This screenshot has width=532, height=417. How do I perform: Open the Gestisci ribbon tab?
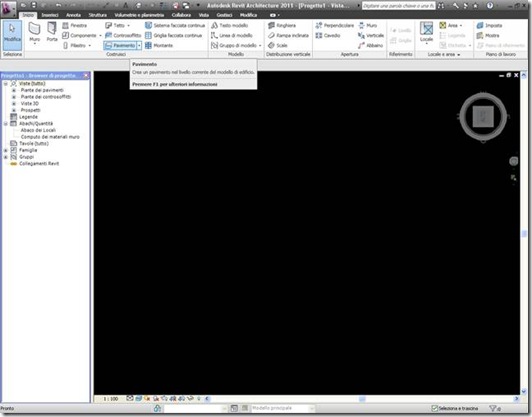224,15
